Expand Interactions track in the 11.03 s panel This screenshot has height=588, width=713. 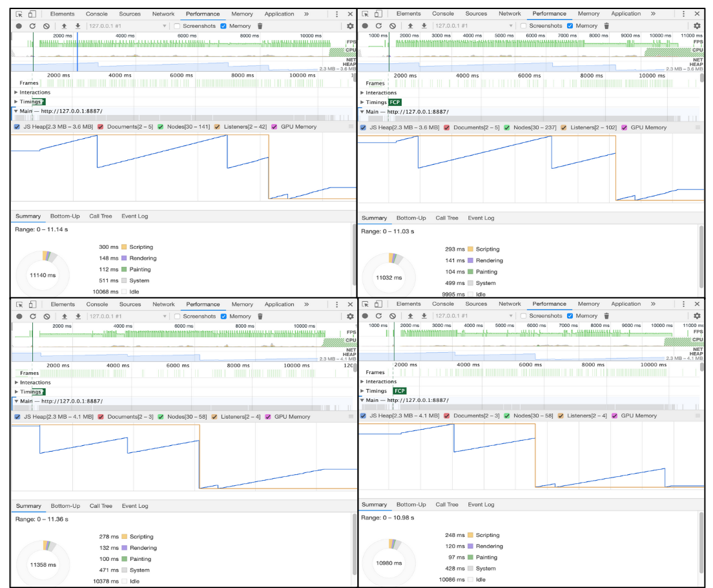tap(362, 93)
